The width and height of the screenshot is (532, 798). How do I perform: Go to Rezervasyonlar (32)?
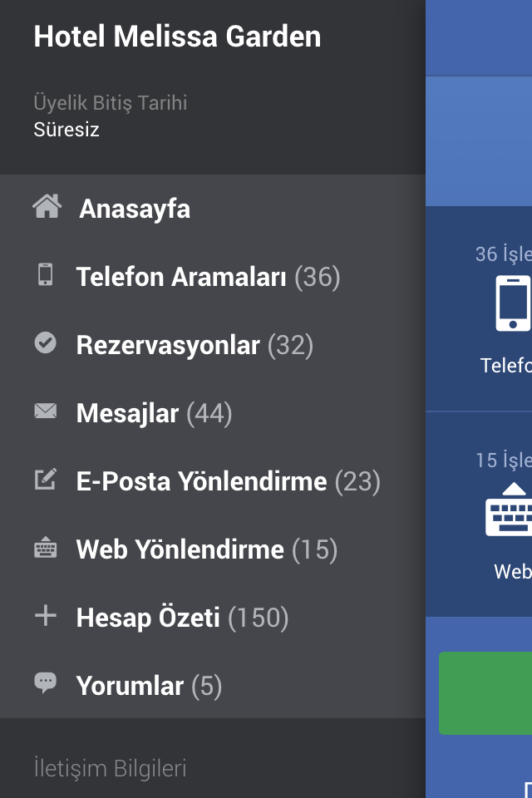coord(212,345)
